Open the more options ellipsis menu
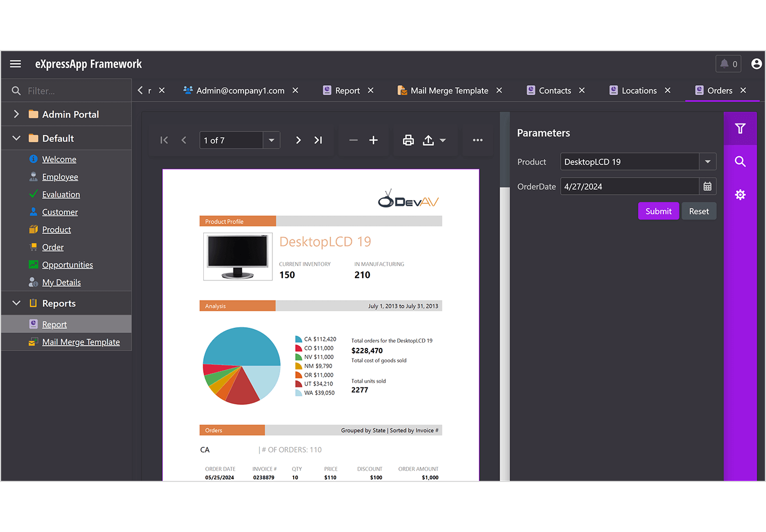The height and width of the screenshot is (532, 766). [477, 140]
